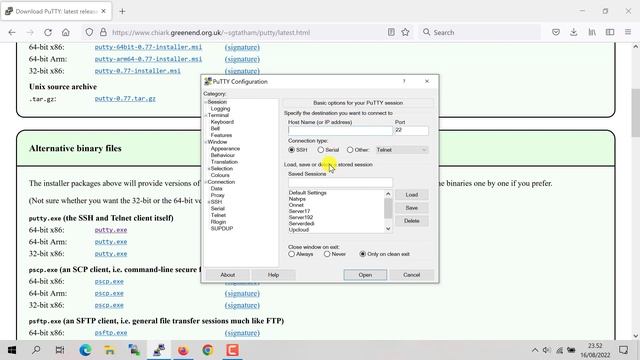Click Cancel in PuTTY Configuration

(x=411, y=275)
